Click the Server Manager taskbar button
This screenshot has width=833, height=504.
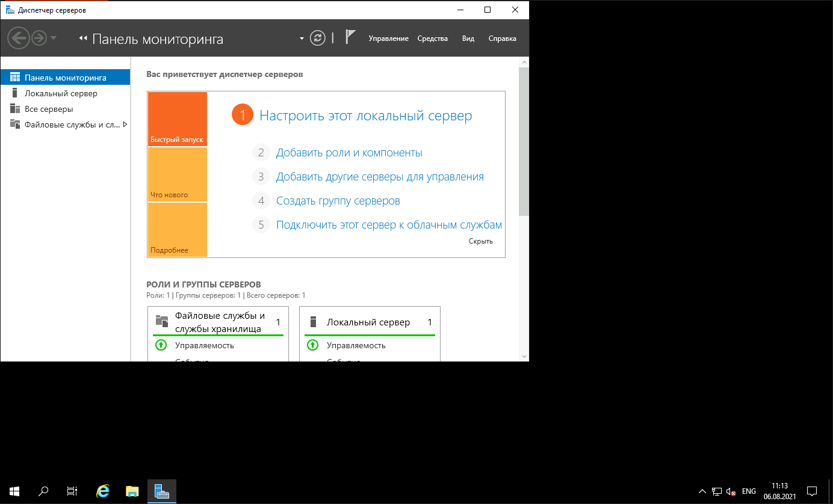click(x=162, y=491)
